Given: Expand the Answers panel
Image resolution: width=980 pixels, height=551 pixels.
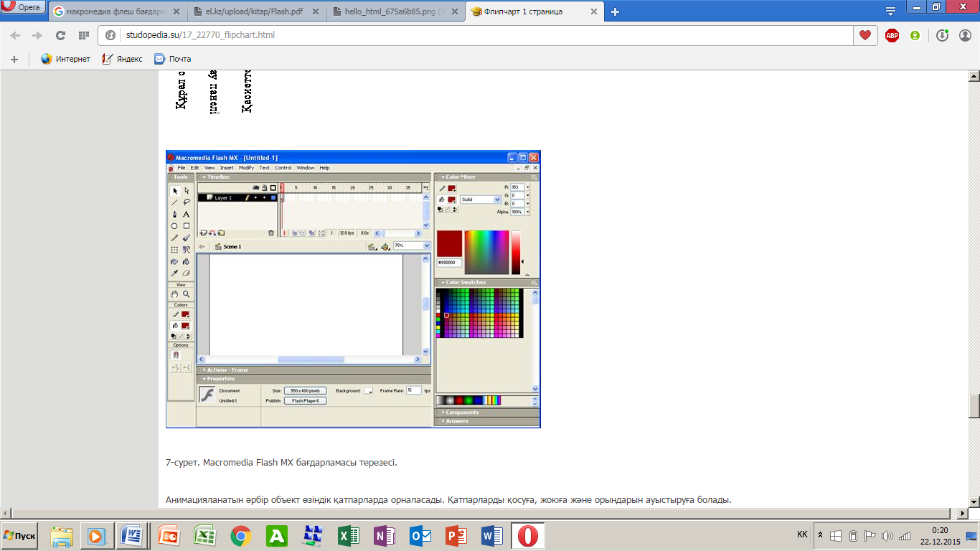Looking at the screenshot, I should coord(443,421).
